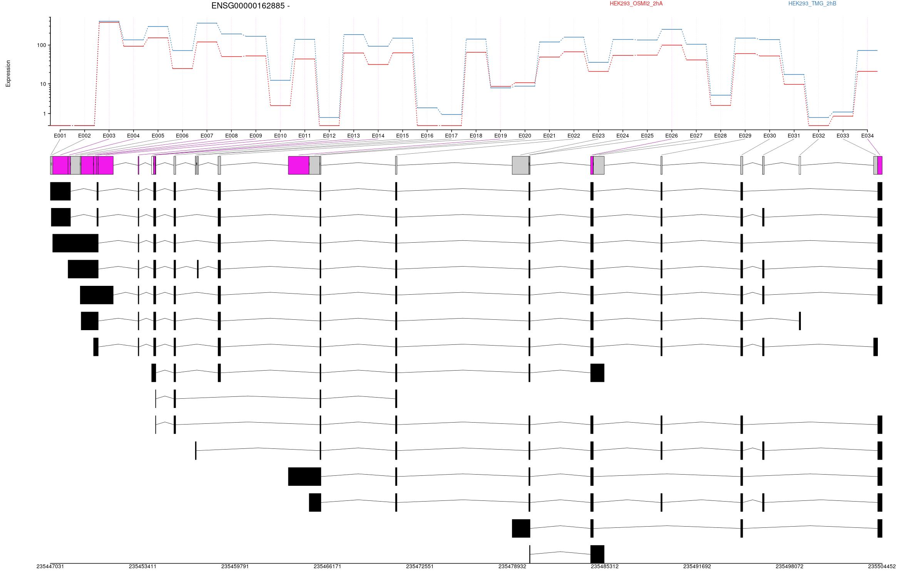Click y-axis tick value 1
Viewport: 924px width, 574px height.
pos(44,114)
